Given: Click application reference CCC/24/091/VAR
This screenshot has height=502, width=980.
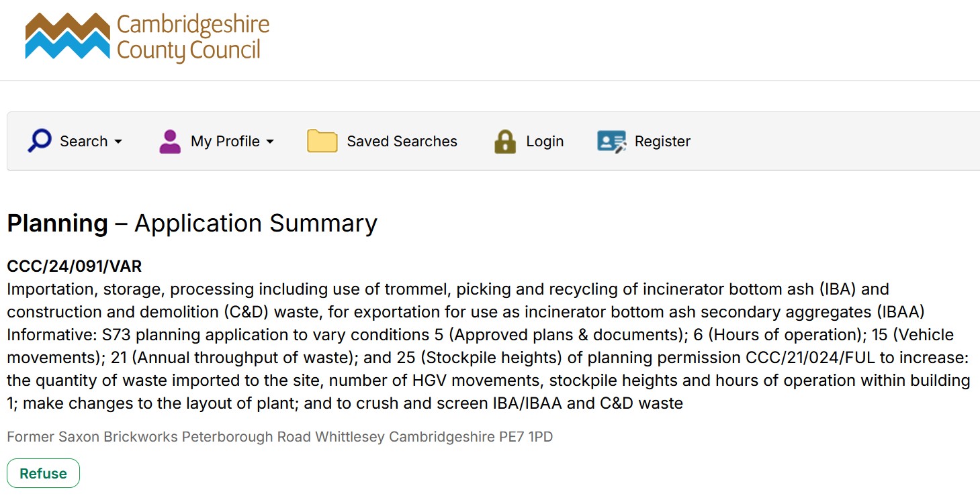Looking at the screenshot, I should coord(75,266).
